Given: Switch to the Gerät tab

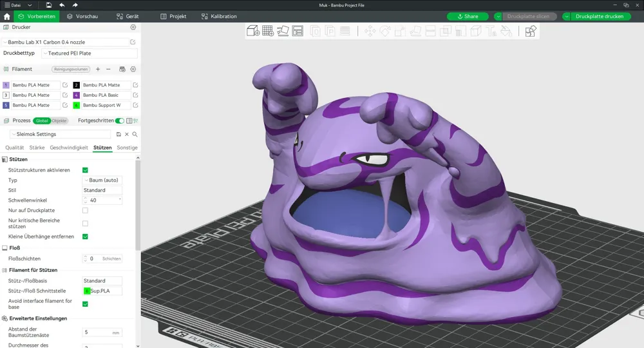Looking at the screenshot, I should pos(128,17).
